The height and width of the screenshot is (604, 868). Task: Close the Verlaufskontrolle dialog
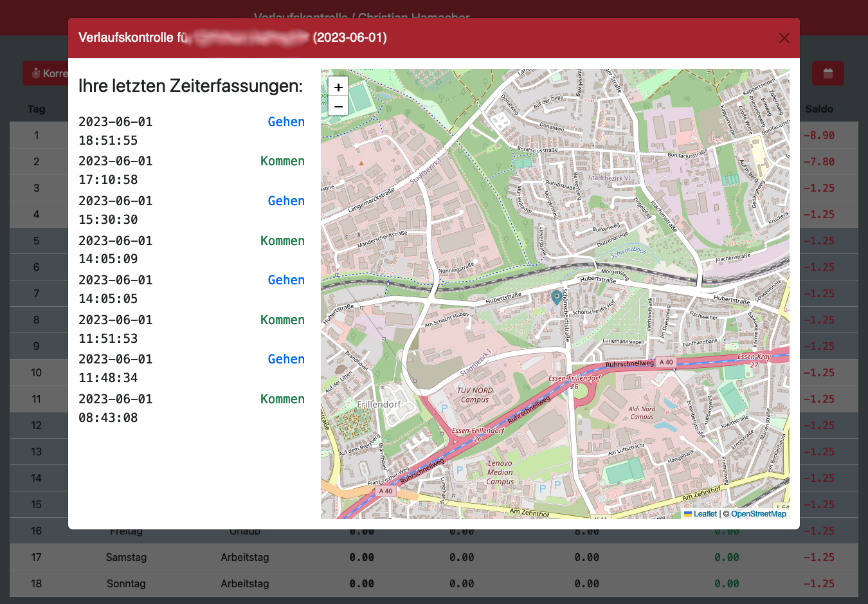tap(784, 38)
